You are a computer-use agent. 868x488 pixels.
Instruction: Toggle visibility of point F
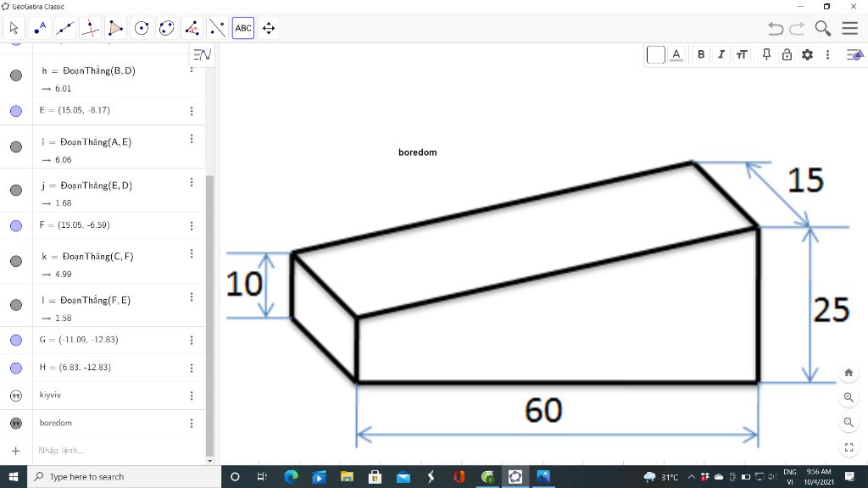point(16,225)
